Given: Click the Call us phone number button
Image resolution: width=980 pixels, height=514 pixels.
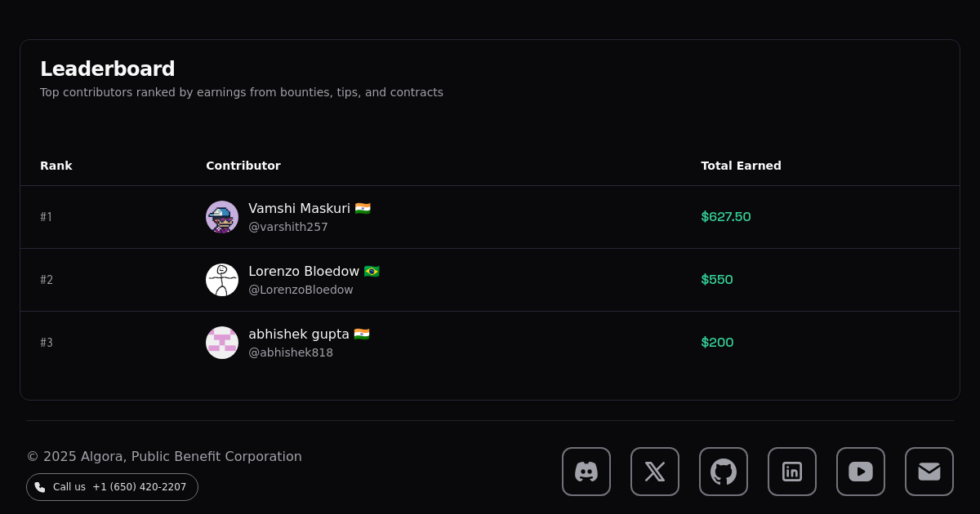Looking at the screenshot, I should pos(112,486).
